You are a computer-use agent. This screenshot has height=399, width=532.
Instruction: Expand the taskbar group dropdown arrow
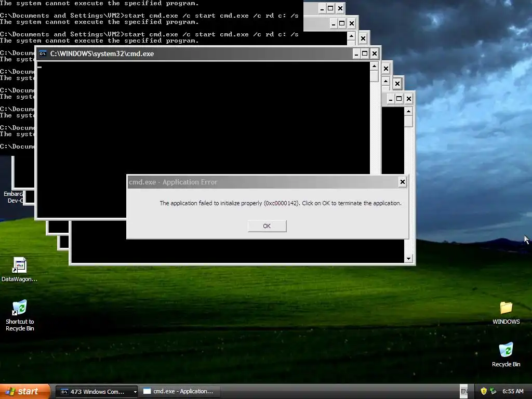tap(135, 392)
